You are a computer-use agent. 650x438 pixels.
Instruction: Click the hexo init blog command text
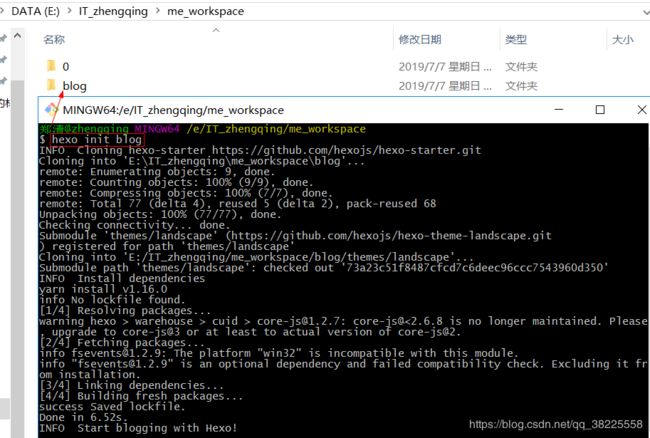(97, 140)
